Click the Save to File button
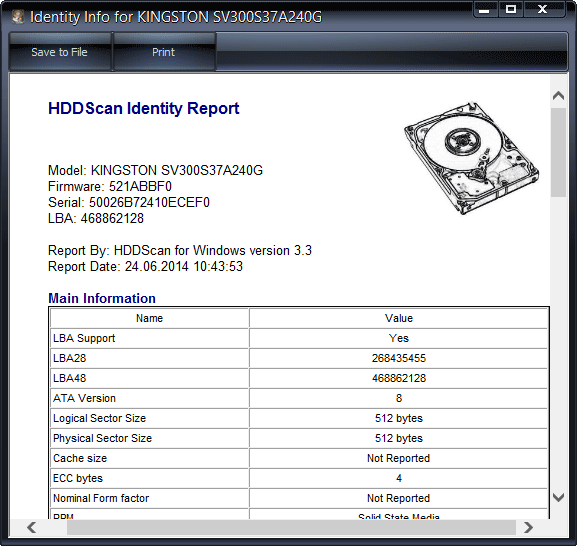The image size is (577, 546). coord(60,52)
